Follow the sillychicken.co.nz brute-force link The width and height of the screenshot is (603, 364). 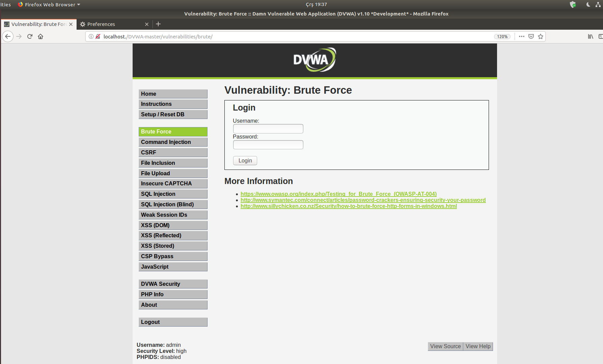pyautogui.click(x=349, y=206)
